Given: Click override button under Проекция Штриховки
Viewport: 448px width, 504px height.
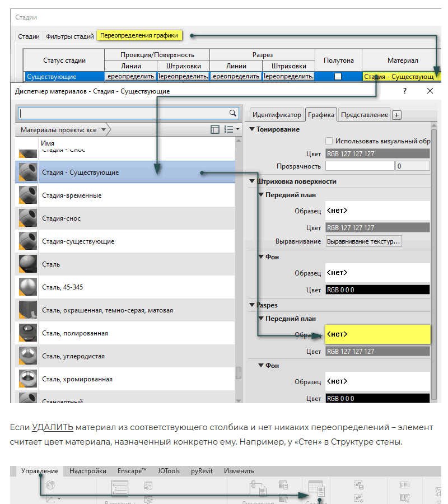Looking at the screenshot, I should click(x=183, y=77).
